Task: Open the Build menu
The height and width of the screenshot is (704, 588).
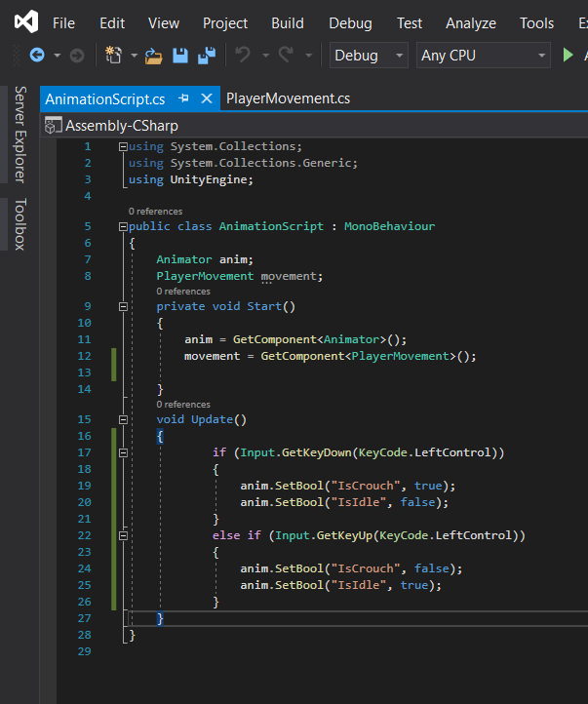Action: (x=288, y=22)
